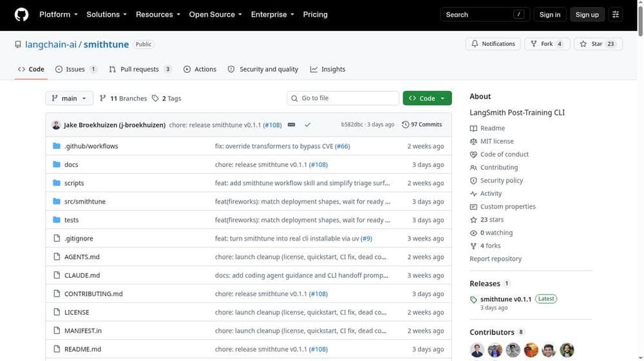Click Report repository
Viewport: 644px width, 361px height.
[x=495, y=259]
